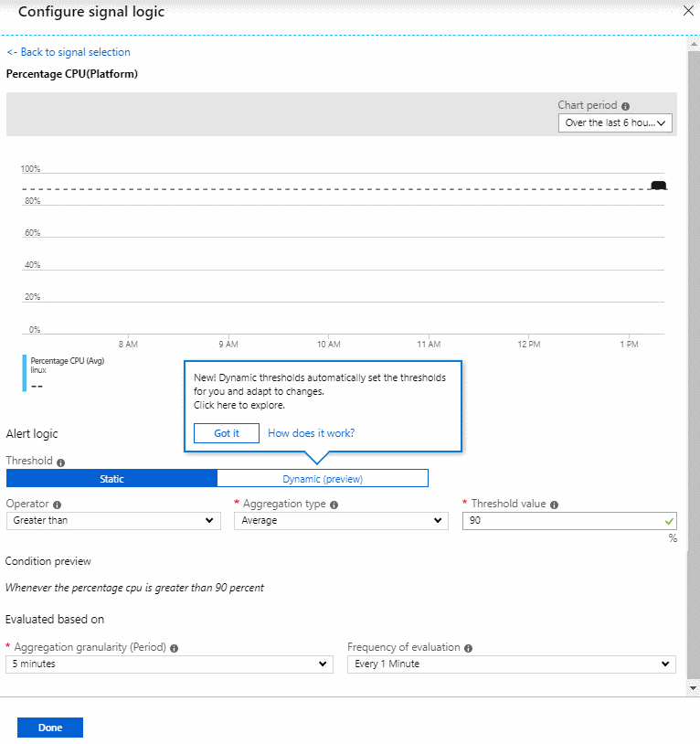
Task: Close the Configure signal logic panel
Action: pyautogui.click(x=688, y=11)
